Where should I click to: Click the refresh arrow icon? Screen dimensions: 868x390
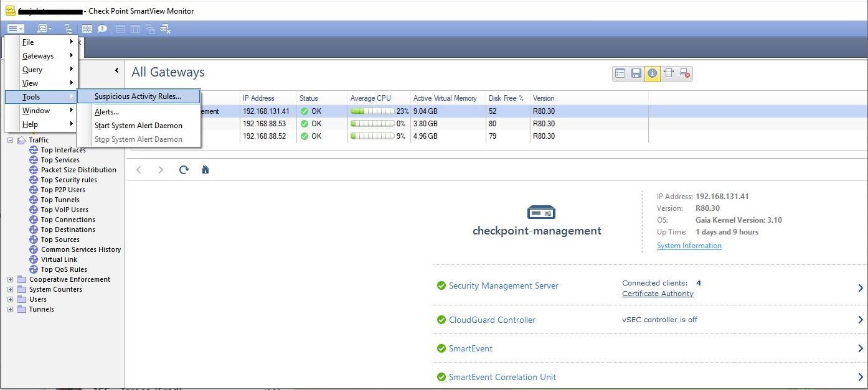coord(184,170)
